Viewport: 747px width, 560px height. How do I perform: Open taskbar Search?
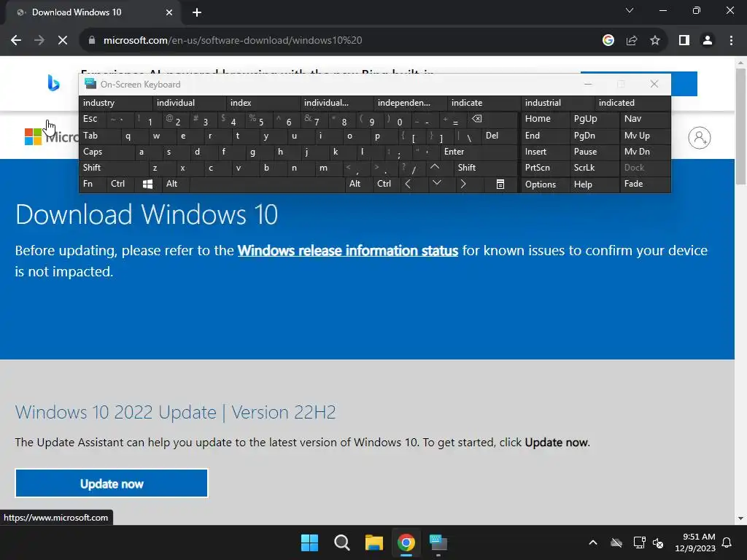(x=341, y=542)
